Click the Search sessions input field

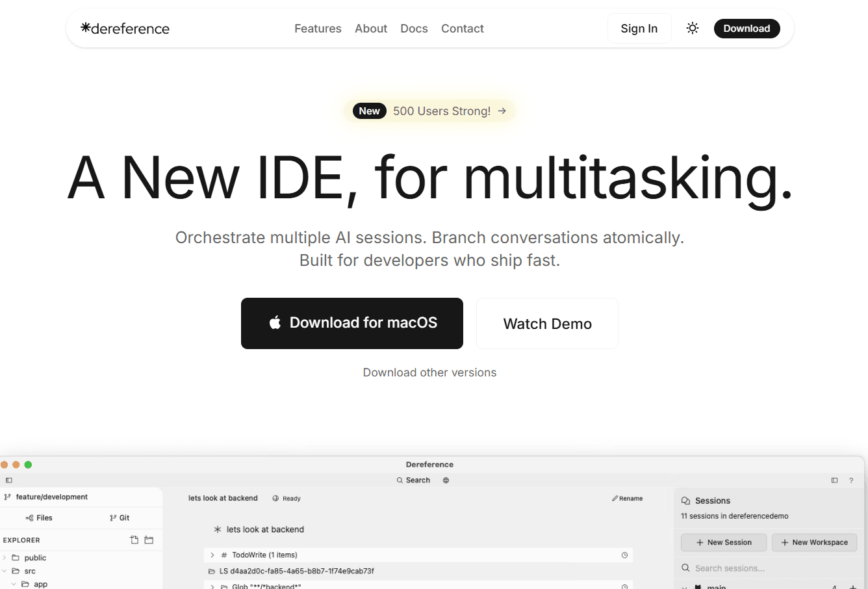(773, 568)
